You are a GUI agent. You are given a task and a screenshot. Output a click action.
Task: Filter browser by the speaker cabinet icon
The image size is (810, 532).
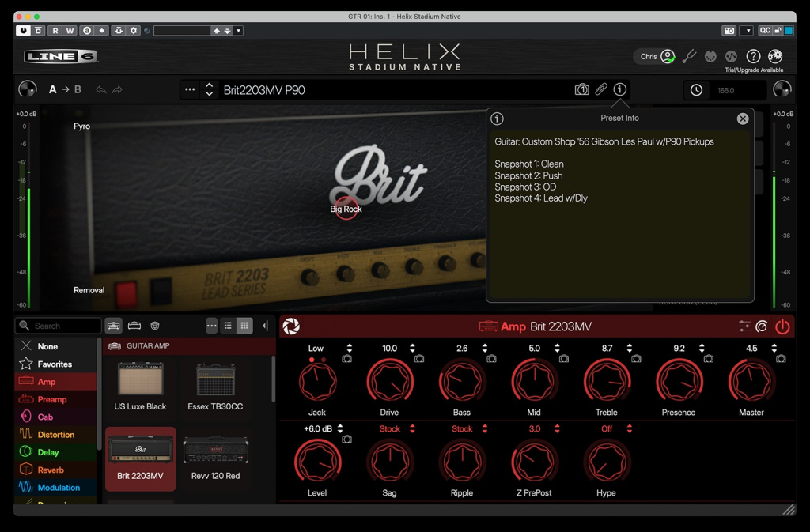point(155,326)
